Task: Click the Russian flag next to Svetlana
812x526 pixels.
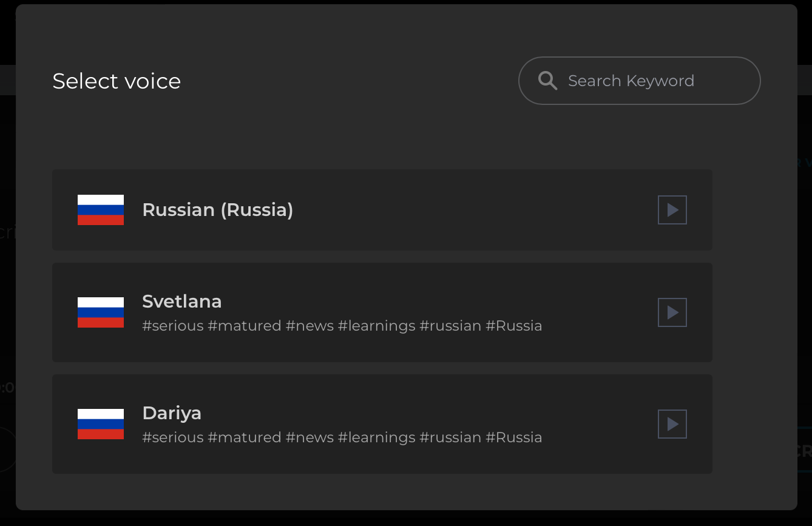Action: click(x=101, y=312)
